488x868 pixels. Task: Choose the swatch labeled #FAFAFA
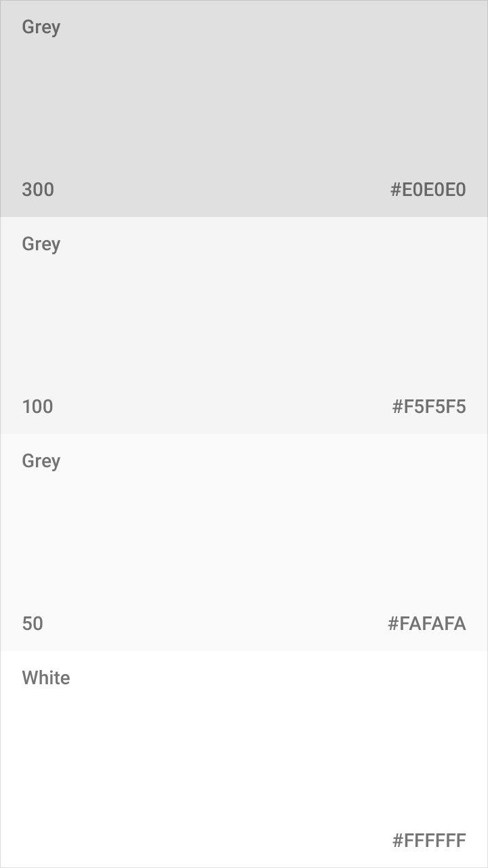(x=244, y=542)
